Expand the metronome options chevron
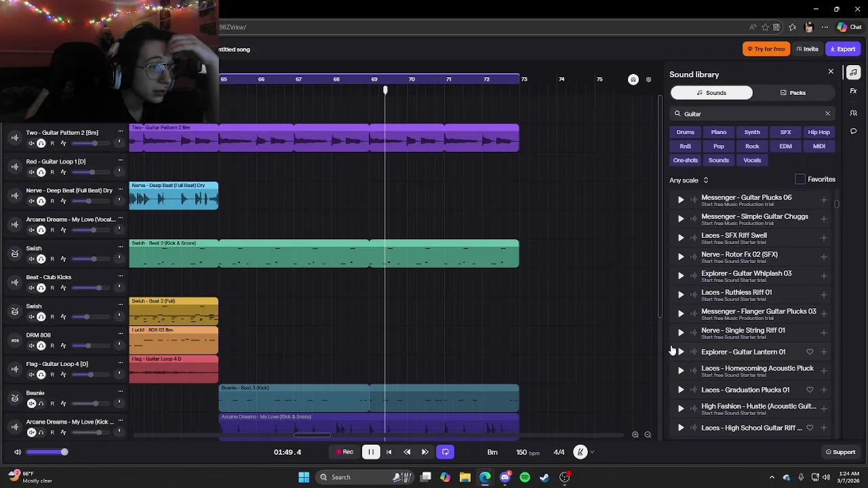Image resolution: width=868 pixels, height=488 pixels. 592,452
